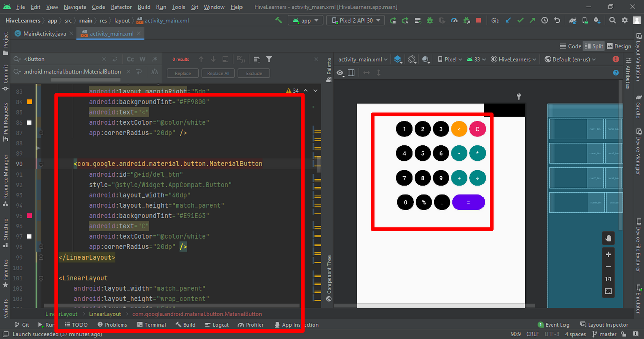Image resolution: width=644 pixels, height=339 pixels.
Task: Open the Default (en-us) locale dropdown
Action: coord(570,59)
